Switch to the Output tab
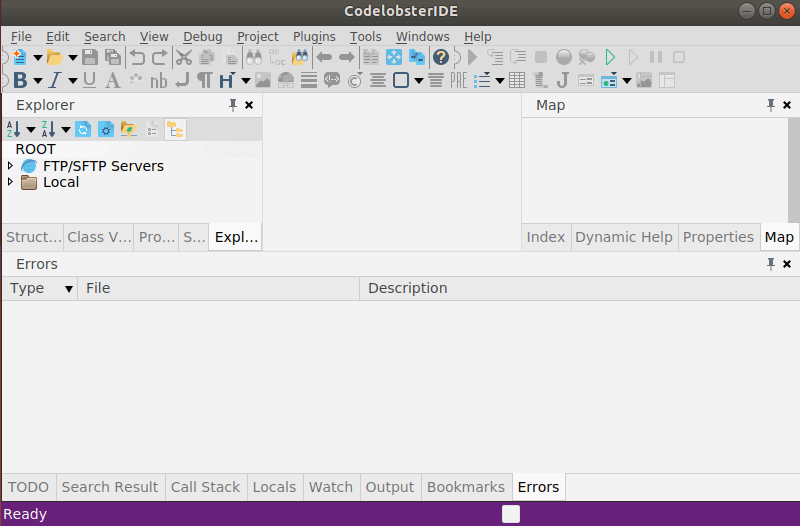Screen dimensions: 800x526 [x=390, y=487]
